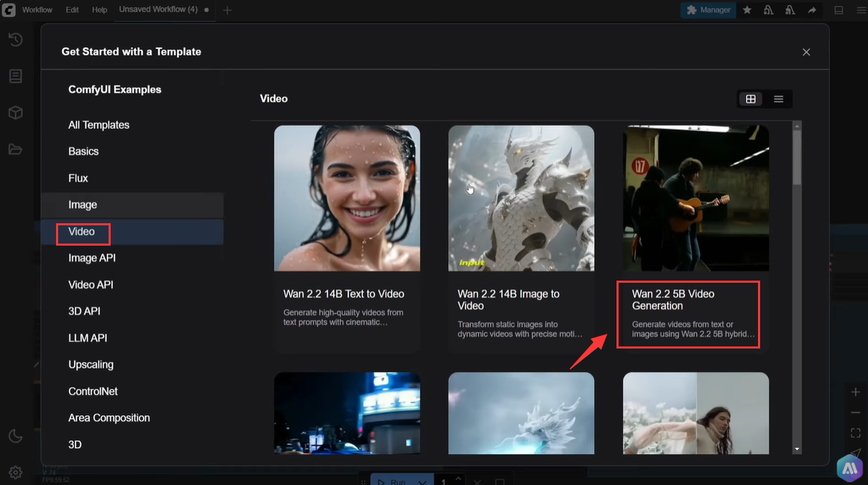Toggle dark theme with the moon icon
The image size is (868, 485).
point(15,437)
